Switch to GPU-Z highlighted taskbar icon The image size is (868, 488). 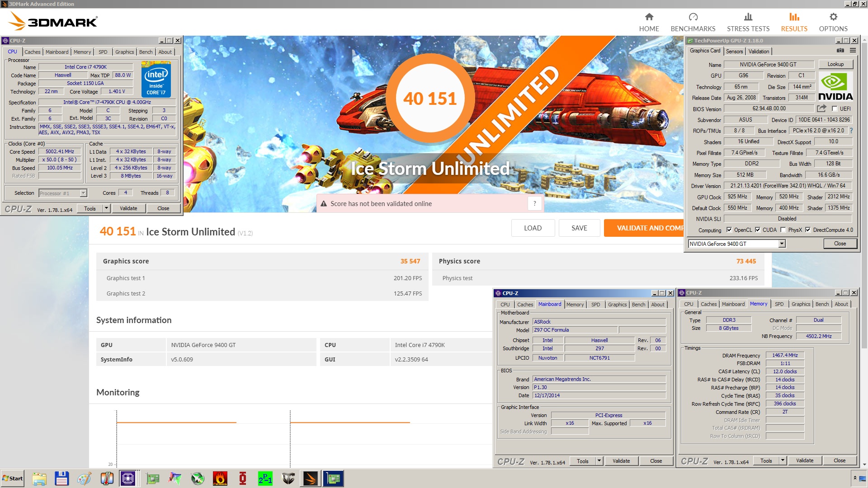pos(333,479)
